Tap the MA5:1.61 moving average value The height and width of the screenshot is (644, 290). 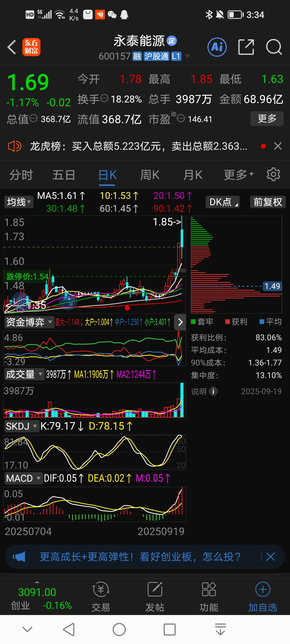click(x=61, y=196)
